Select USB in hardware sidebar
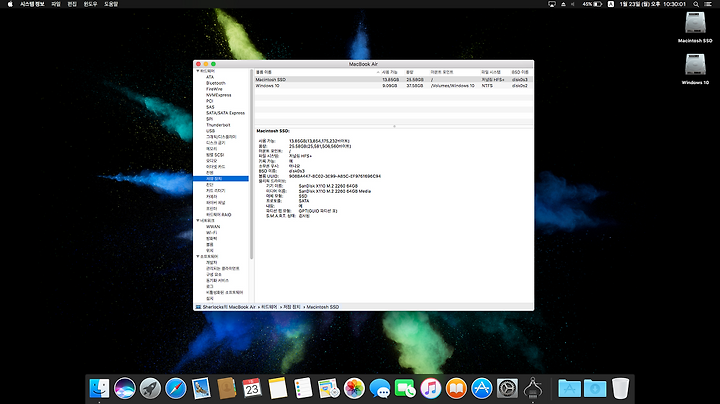 (210, 131)
